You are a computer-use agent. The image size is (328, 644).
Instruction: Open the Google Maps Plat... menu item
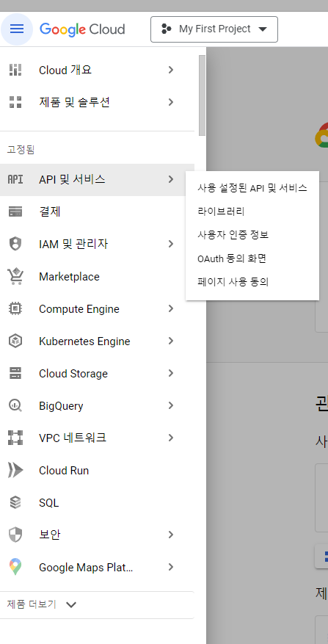[x=97, y=567]
